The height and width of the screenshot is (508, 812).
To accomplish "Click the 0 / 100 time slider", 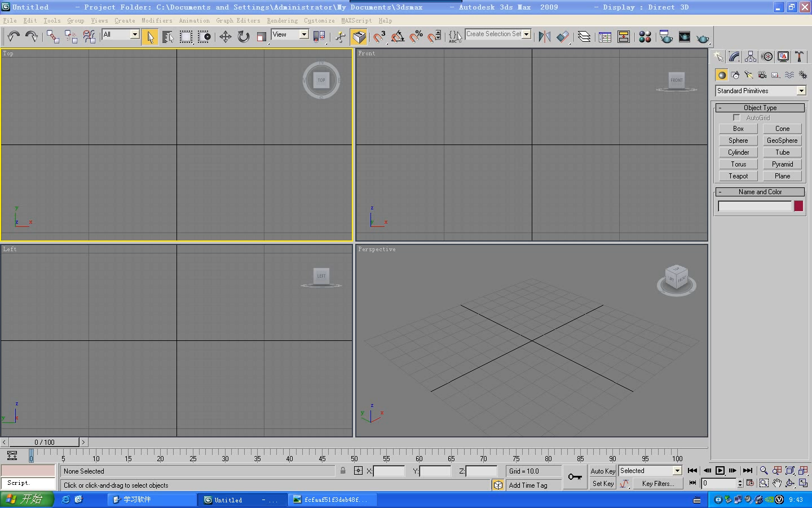I will (45, 442).
